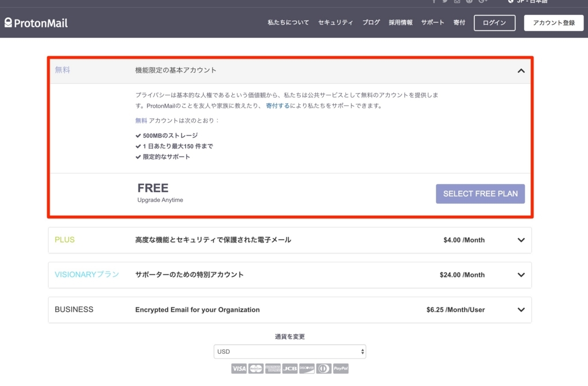Click 機能限定の基本アカウント heading
The width and height of the screenshot is (588, 386).
[x=176, y=70]
